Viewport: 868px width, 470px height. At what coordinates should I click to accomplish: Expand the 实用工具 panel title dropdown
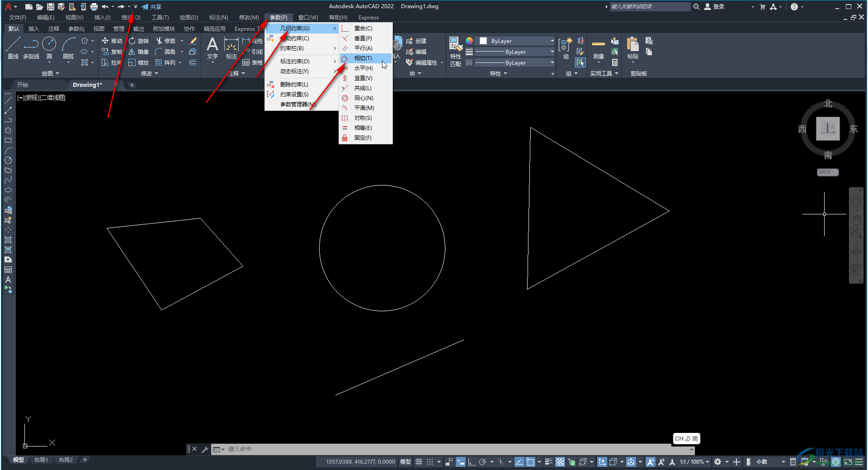[x=604, y=73]
